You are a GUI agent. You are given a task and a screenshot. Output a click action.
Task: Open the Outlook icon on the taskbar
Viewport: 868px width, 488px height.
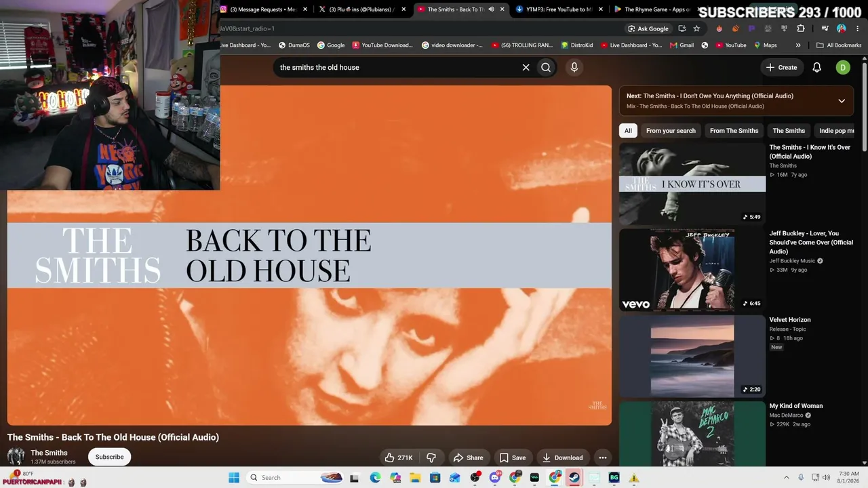(455, 478)
